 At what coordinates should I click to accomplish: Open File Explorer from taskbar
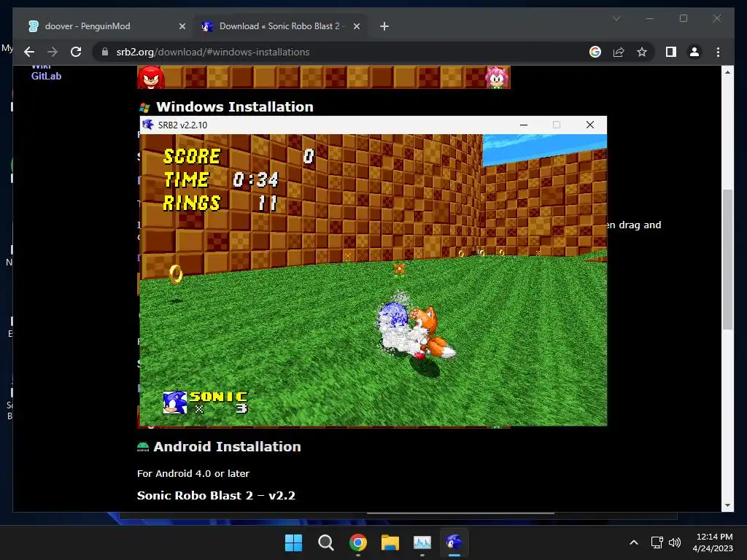point(390,542)
